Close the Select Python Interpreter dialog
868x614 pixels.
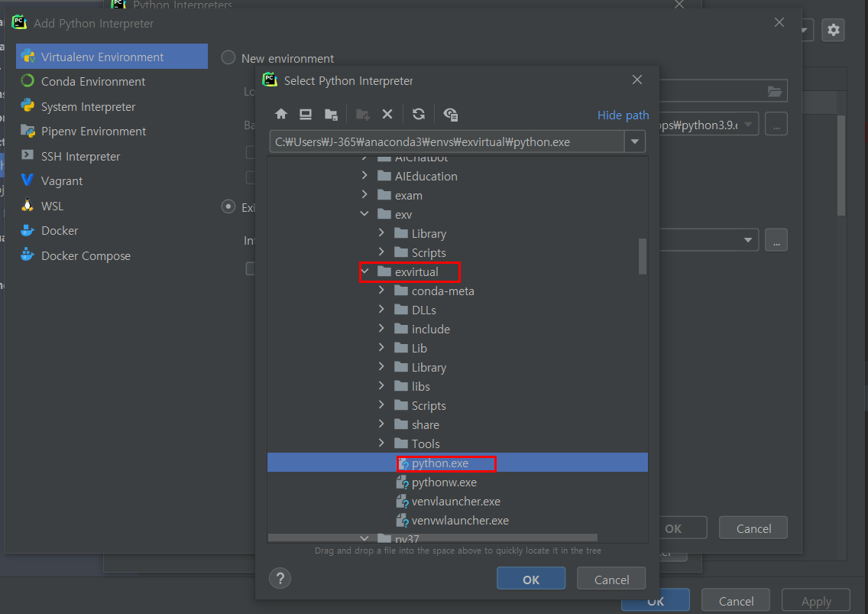pos(637,80)
